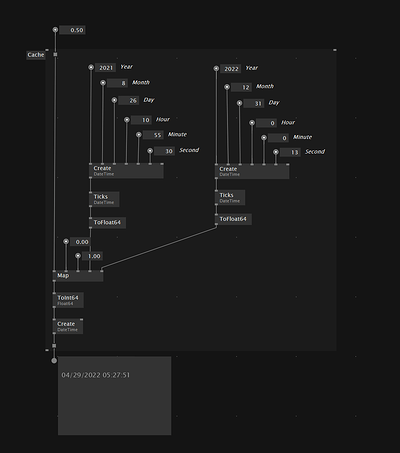Click the left Ticks DateTime node
Viewport: 400px width, 453px height.
(x=104, y=199)
